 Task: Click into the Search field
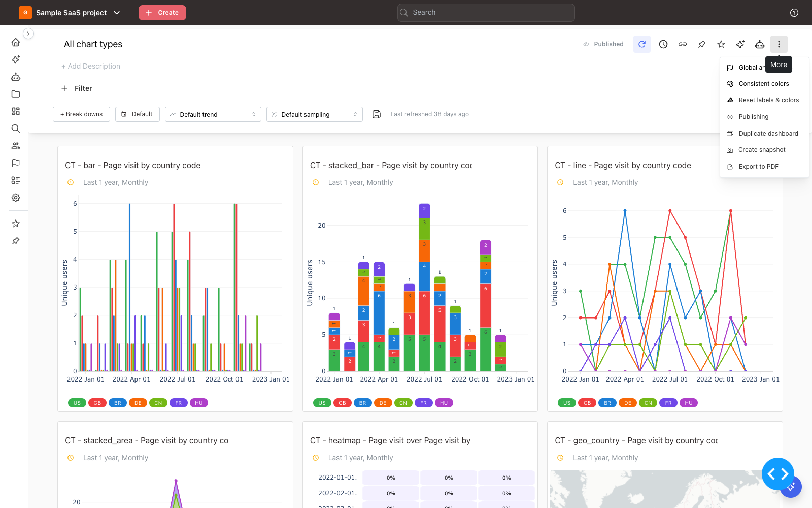(486, 13)
